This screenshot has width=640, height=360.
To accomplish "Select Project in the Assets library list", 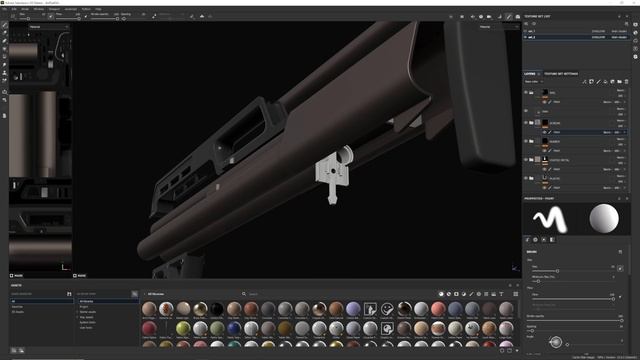I will tap(84, 307).
